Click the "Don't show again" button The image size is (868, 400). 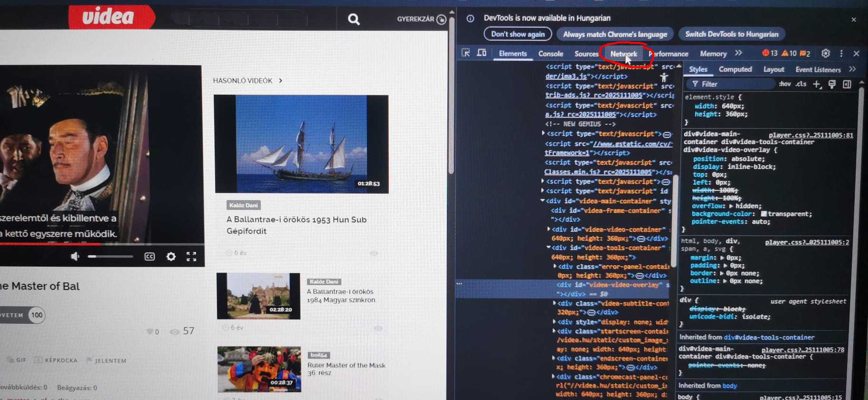[518, 34]
